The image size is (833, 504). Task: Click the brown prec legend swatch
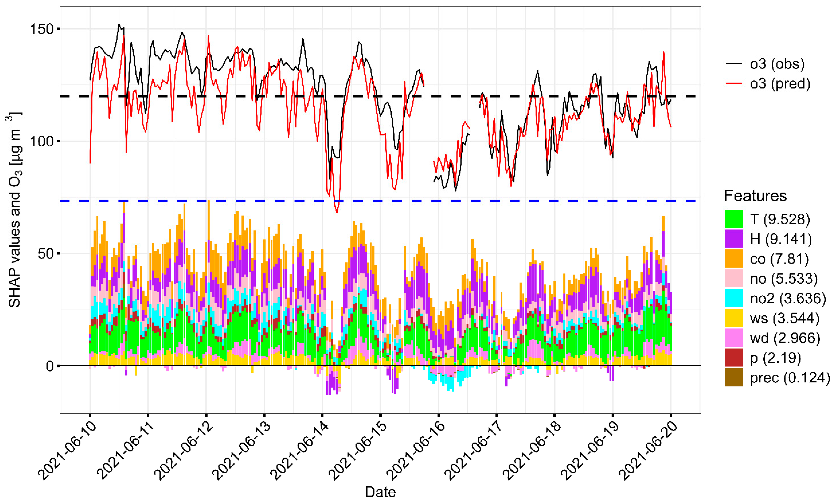[734, 377]
